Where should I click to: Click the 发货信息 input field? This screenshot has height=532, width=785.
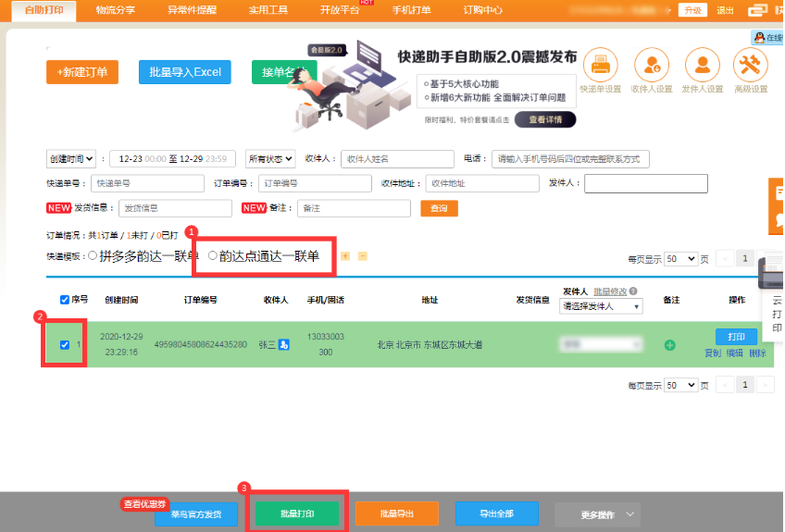pyautogui.click(x=175, y=208)
